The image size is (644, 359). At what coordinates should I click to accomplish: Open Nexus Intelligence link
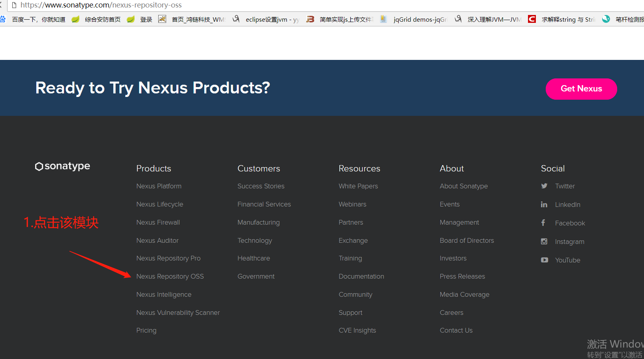coord(164,294)
